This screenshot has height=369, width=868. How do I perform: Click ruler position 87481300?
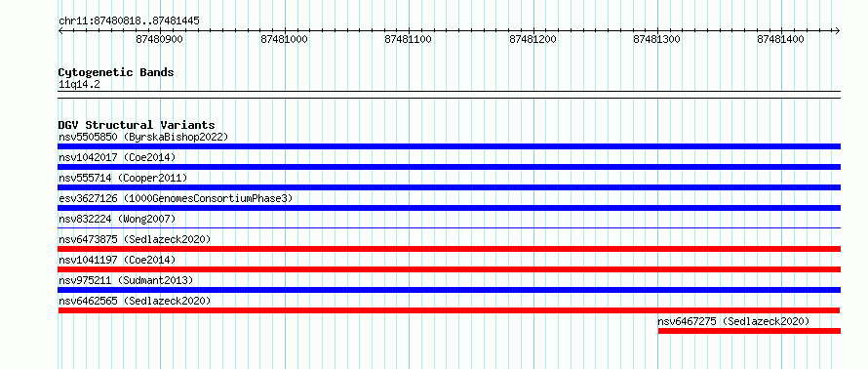point(657,39)
